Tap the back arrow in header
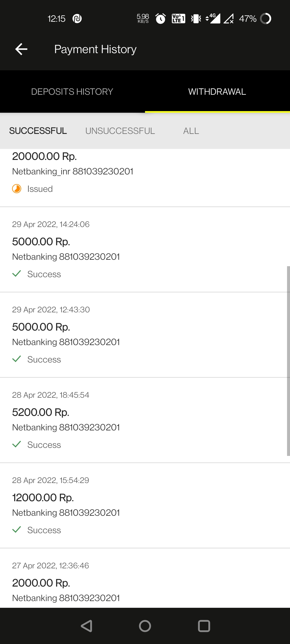The width and height of the screenshot is (290, 644). point(21,49)
